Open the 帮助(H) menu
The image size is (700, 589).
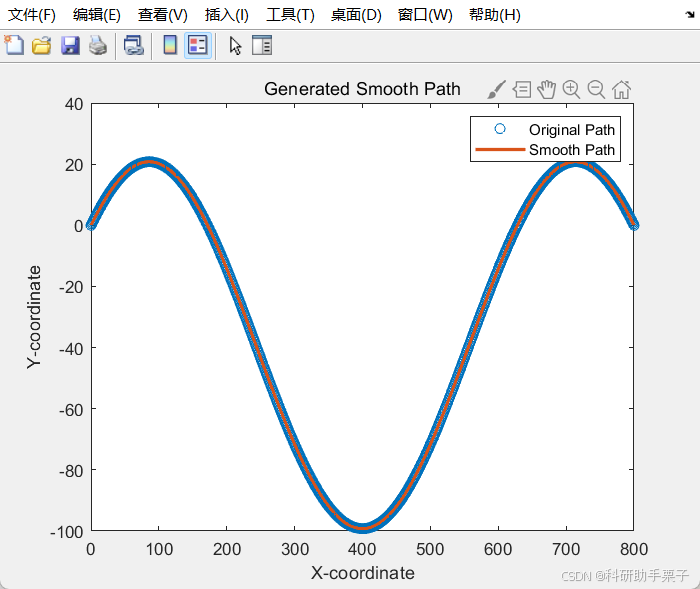pos(495,15)
